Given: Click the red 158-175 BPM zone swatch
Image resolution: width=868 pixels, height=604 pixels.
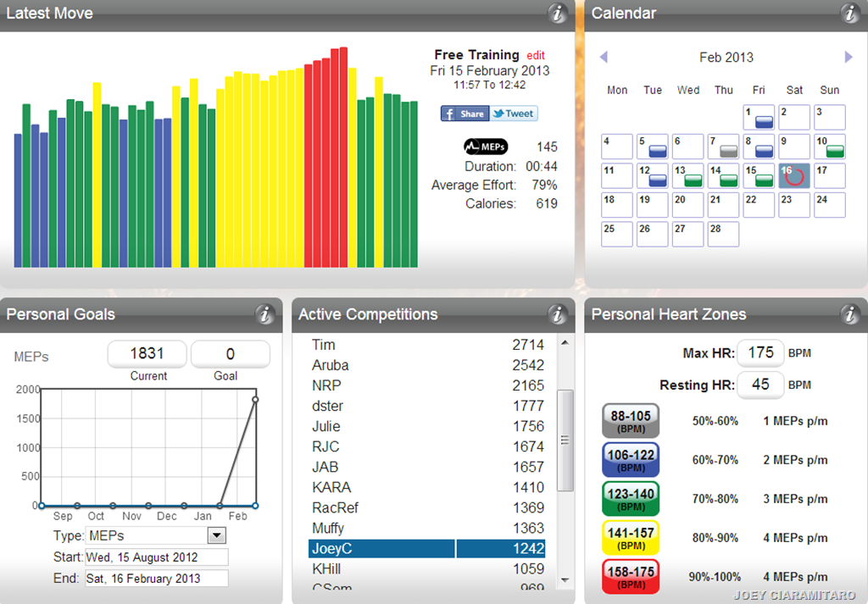Looking at the screenshot, I should click(x=631, y=577).
